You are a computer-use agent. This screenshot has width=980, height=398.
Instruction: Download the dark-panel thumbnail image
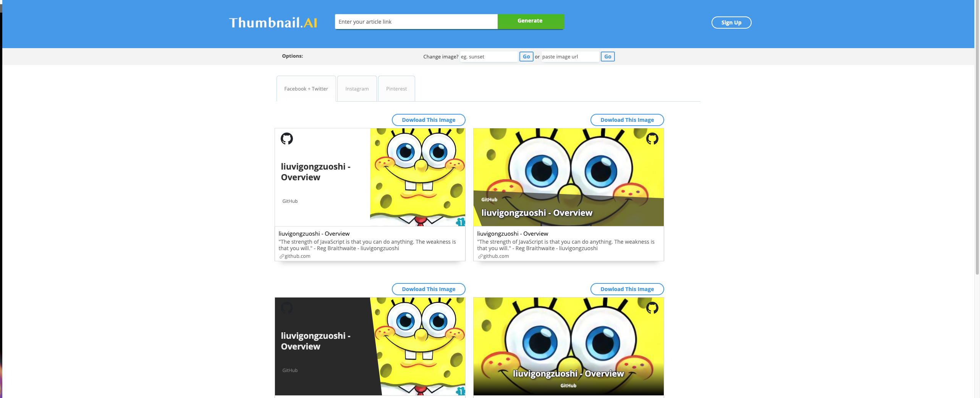click(x=429, y=289)
